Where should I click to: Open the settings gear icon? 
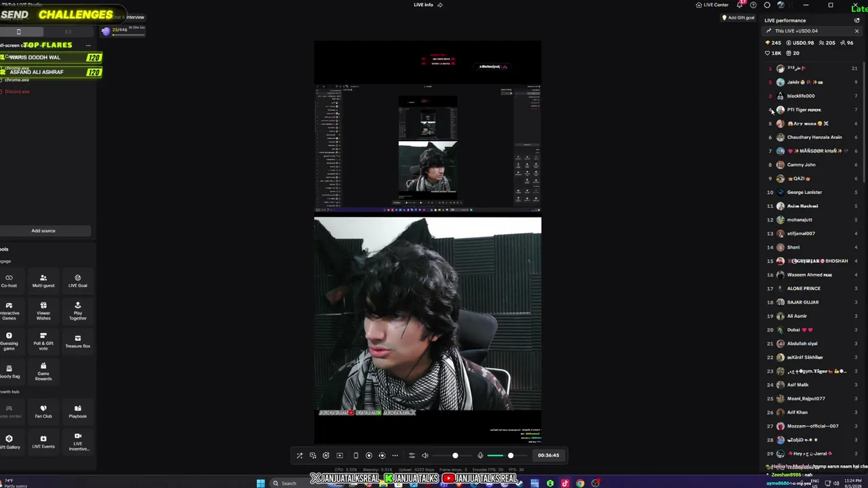(767, 5)
